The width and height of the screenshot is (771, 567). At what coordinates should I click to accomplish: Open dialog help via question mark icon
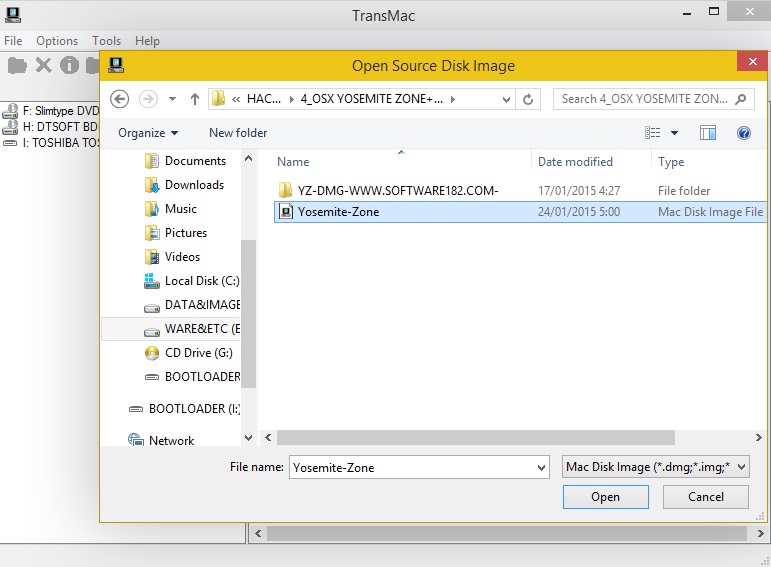743,133
